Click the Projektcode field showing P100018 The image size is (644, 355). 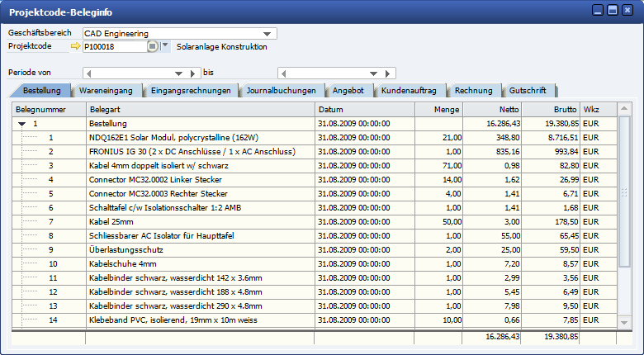[x=115, y=46]
